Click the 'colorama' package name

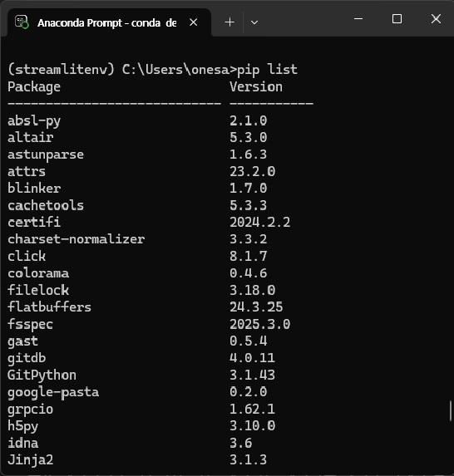tap(38, 273)
